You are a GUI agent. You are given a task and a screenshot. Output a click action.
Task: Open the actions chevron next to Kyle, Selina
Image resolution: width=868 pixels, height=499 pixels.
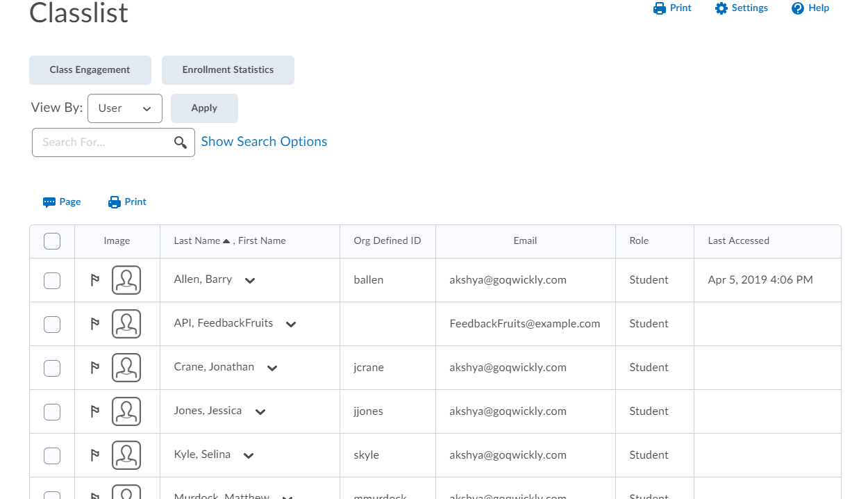(x=249, y=456)
